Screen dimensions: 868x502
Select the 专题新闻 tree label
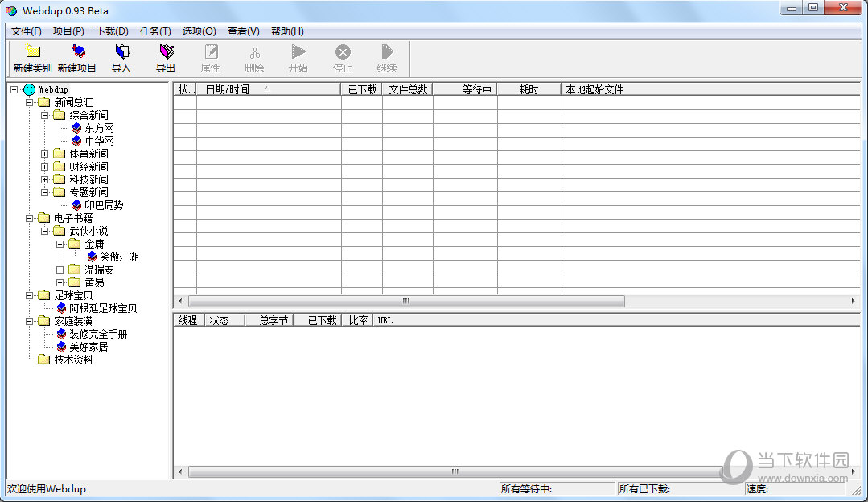88,192
